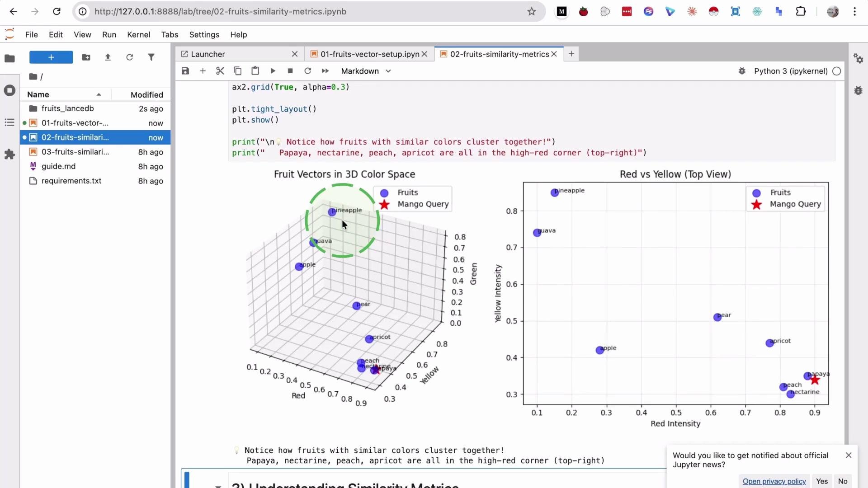Open the debugger bug icon near kernel name
Image resolution: width=868 pixels, height=488 pixels.
click(x=742, y=71)
